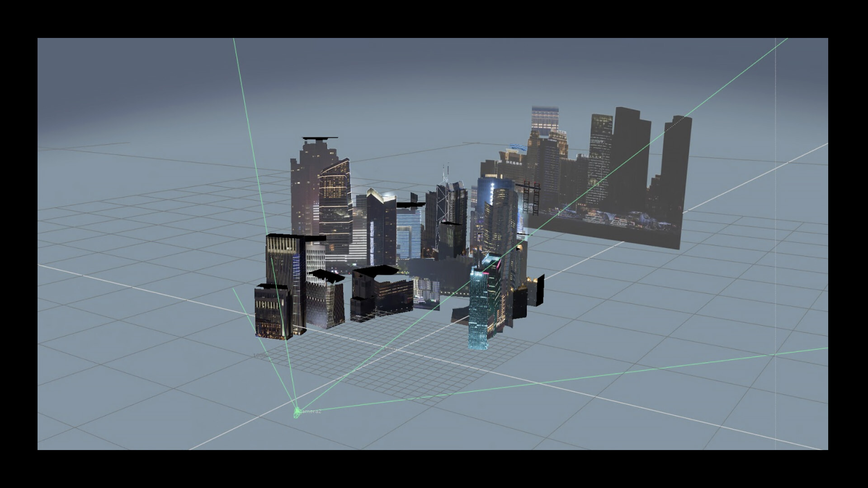Screen dimensions: 868x488
Task: Select the Camera2 wireframe icon
Action: 297,412
